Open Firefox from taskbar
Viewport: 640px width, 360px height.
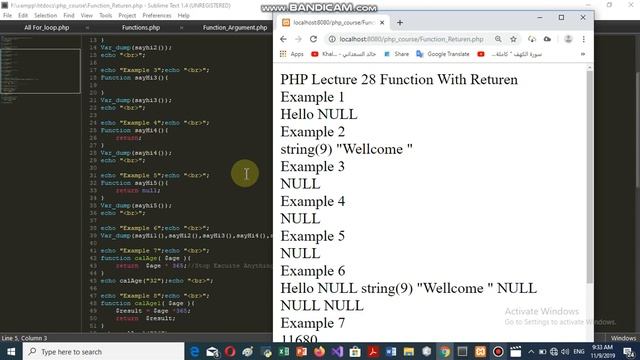[x=320, y=351]
